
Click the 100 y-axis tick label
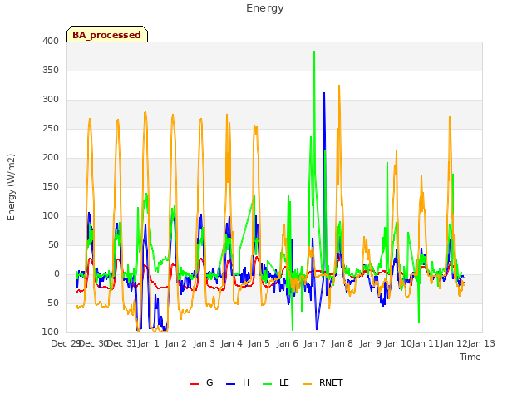(x=51, y=215)
